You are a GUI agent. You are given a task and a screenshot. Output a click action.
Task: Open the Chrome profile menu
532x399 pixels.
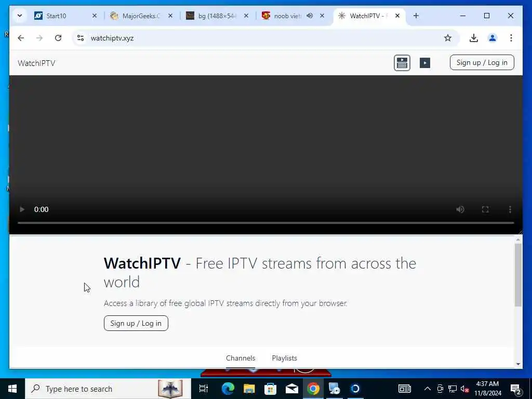493,38
